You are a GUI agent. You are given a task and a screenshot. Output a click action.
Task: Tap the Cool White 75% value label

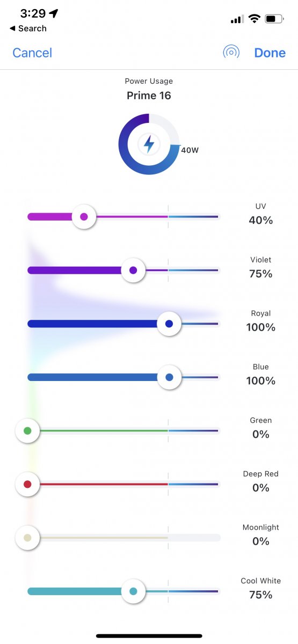coord(261,595)
